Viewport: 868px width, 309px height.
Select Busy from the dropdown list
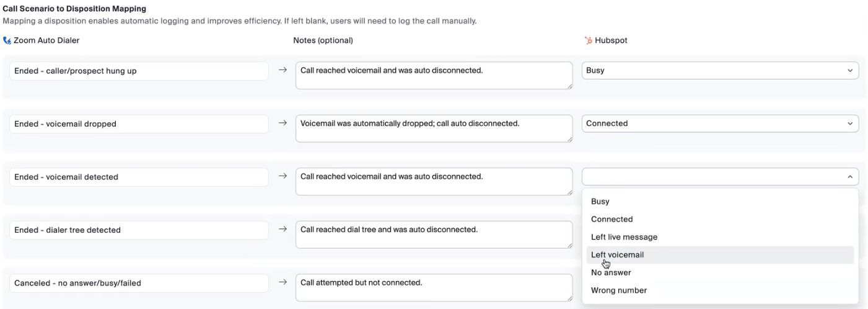click(600, 202)
